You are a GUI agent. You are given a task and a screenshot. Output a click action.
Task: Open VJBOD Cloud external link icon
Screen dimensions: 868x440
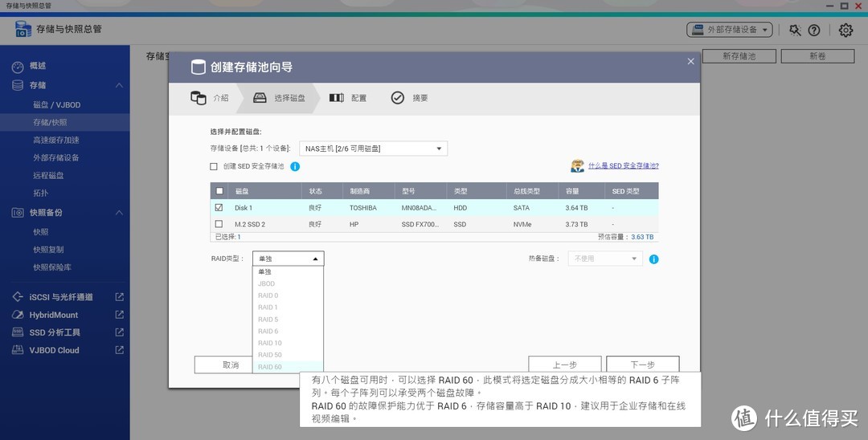pyautogui.click(x=119, y=350)
